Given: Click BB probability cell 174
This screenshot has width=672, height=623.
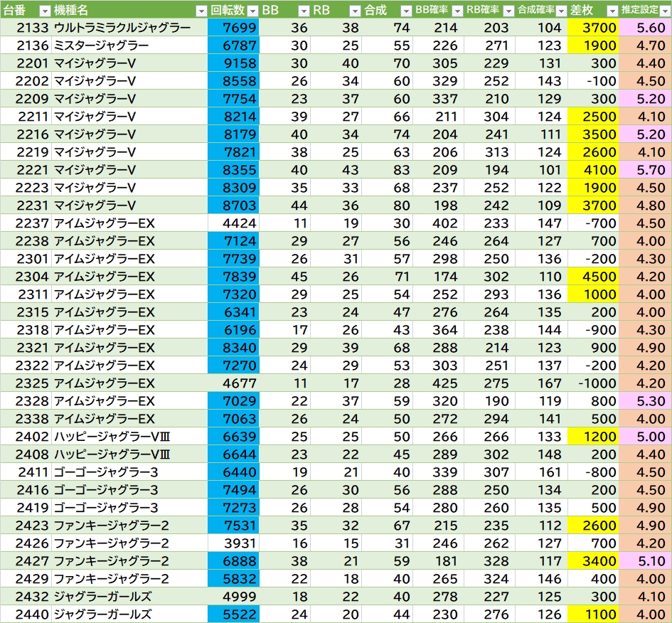Looking at the screenshot, I should pyautogui.click(x=439, y=277).
